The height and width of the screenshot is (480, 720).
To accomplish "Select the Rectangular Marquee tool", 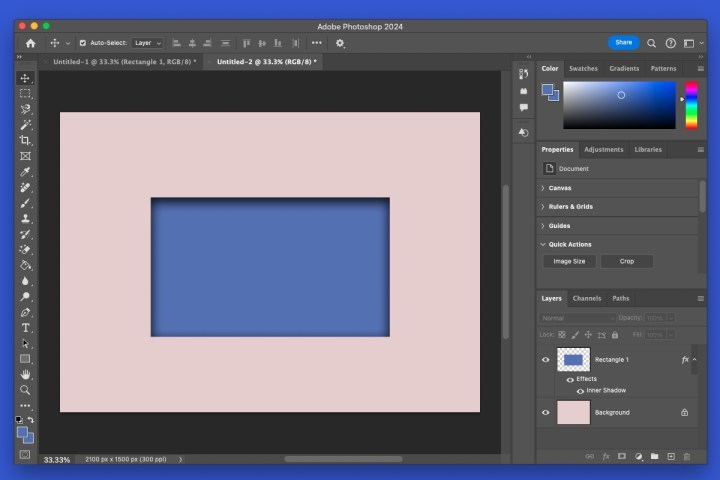I will pos(26,93).
